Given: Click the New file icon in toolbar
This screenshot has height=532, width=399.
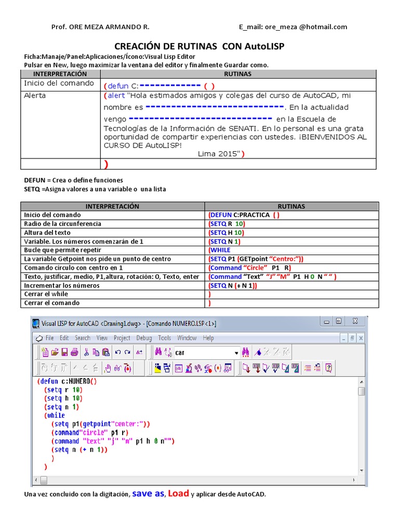Looking at the screenshot, I should click(x=45, y=352).
